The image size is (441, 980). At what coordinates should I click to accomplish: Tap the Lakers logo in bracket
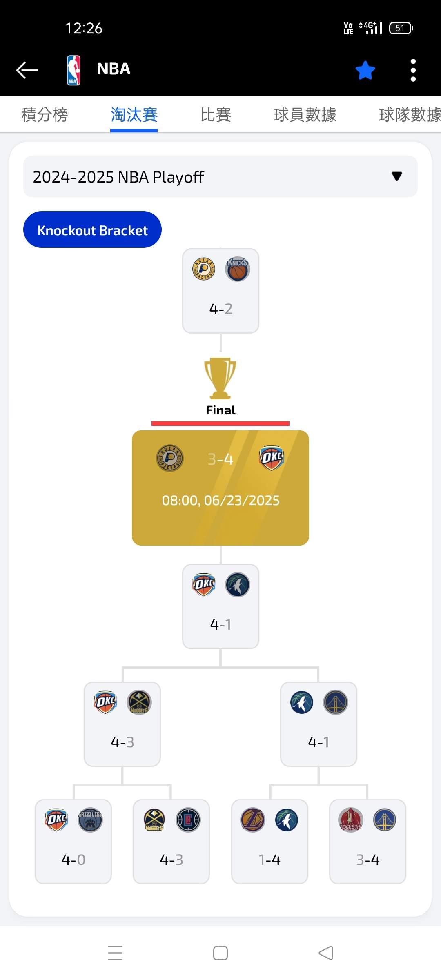(x=252, y=820)
